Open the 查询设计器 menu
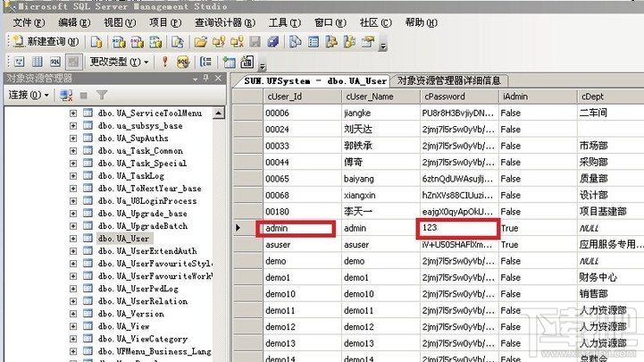The width and height of the screenshot is (644, 362). [x=225, y=22]
